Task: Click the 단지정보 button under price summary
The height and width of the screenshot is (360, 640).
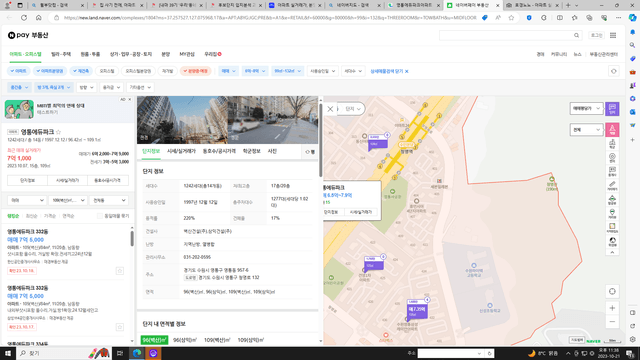Action: pyautogui.click(x=27, y=180)
